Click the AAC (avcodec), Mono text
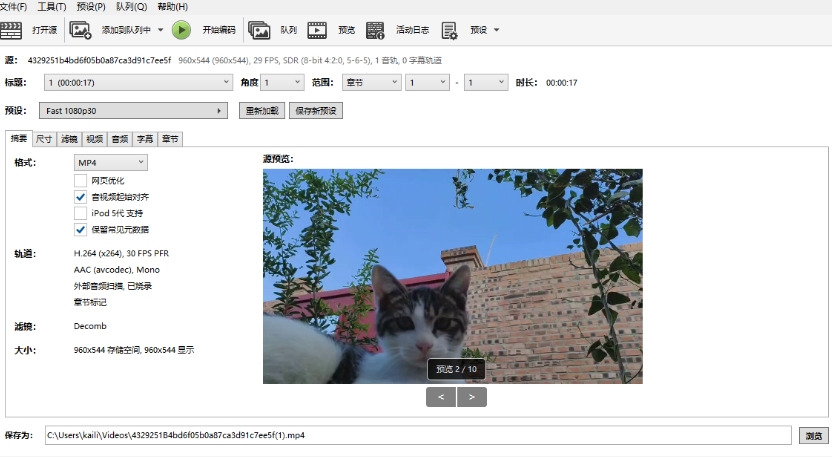832x457 pixels. coord(117,270)
